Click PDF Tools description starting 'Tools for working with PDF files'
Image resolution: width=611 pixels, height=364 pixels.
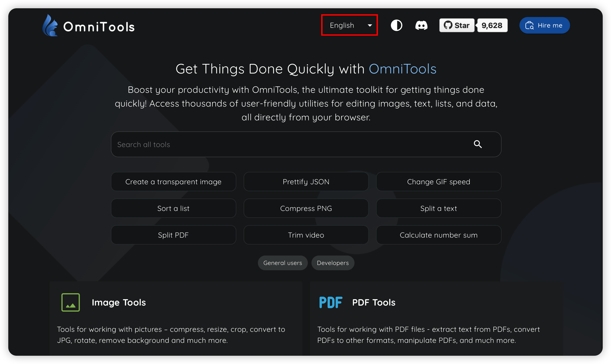coord(428,335)
